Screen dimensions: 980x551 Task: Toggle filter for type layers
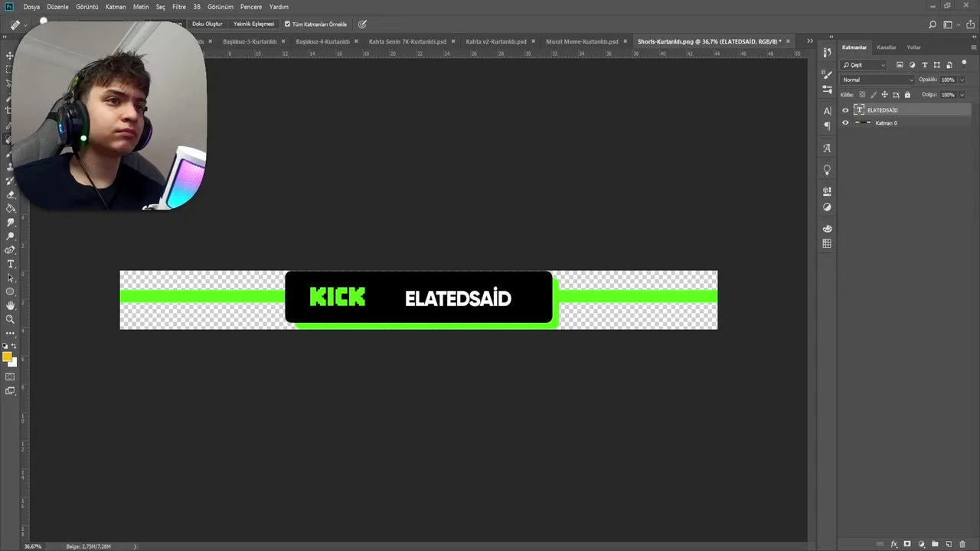click(925, 65)
